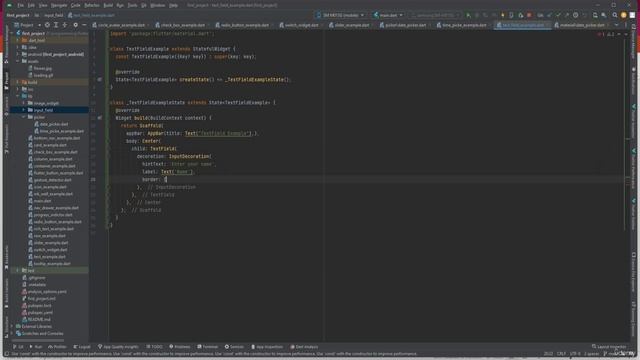Open the File menu
640x360 pixels.
(20, 5)
